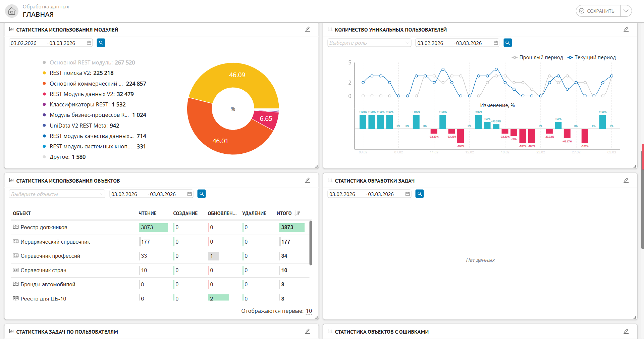
Task: Edit the task processing statistics widget
Action: [x=626, y=181]
